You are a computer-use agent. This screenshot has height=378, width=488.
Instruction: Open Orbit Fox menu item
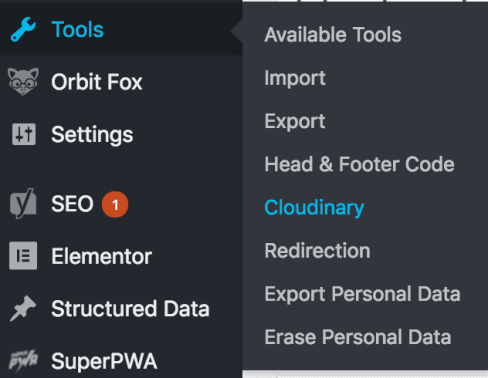(97, 82)
